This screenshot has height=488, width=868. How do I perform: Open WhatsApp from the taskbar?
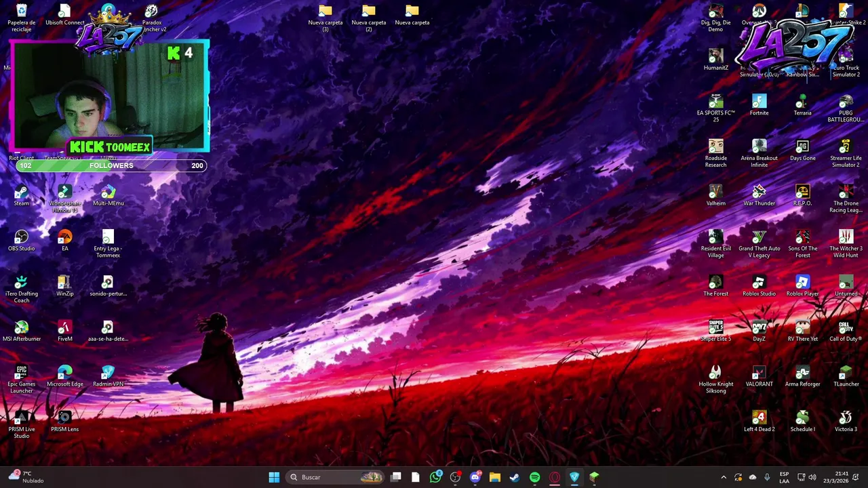tap(435, 477)
